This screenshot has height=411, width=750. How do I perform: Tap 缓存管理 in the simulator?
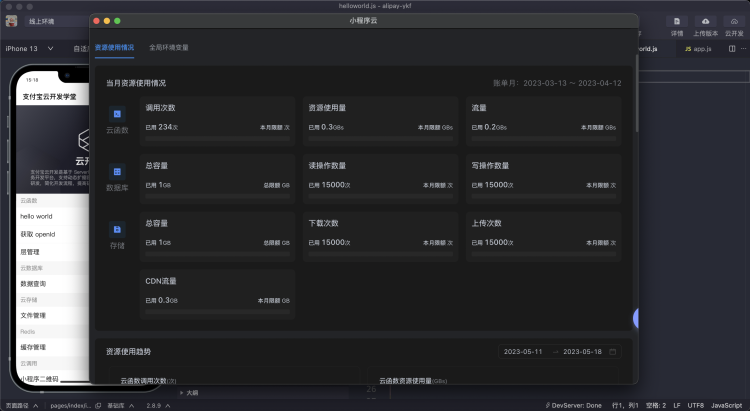click(x=53, y=347)
